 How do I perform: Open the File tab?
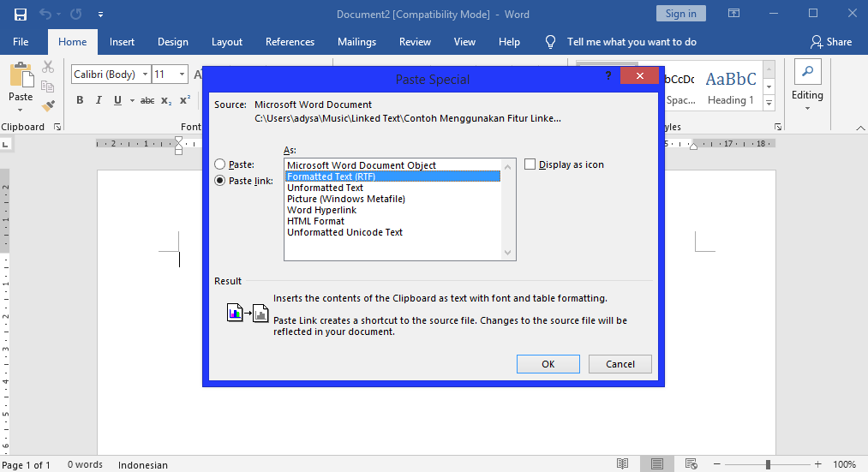[x=21, y=42]
